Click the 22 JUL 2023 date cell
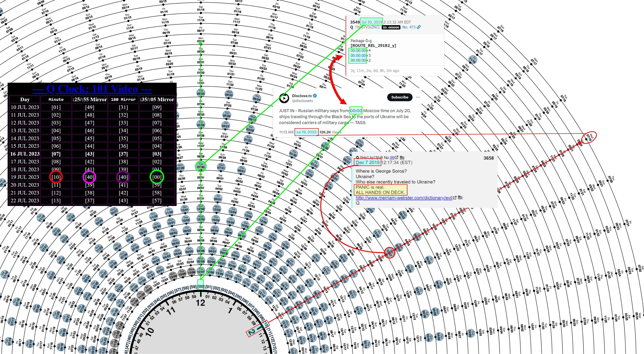644x354 pixels. [x=25, y=201]
